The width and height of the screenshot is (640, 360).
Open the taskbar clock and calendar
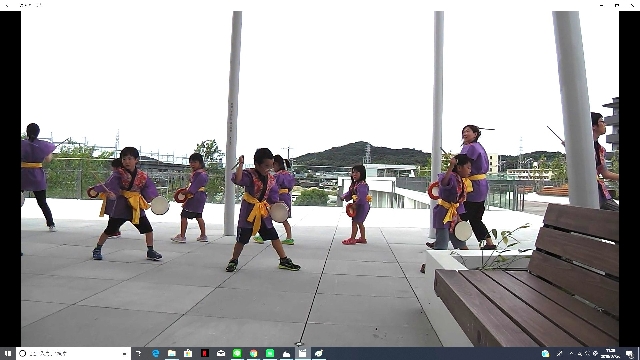pyautogui.click(x=611, y=353)
